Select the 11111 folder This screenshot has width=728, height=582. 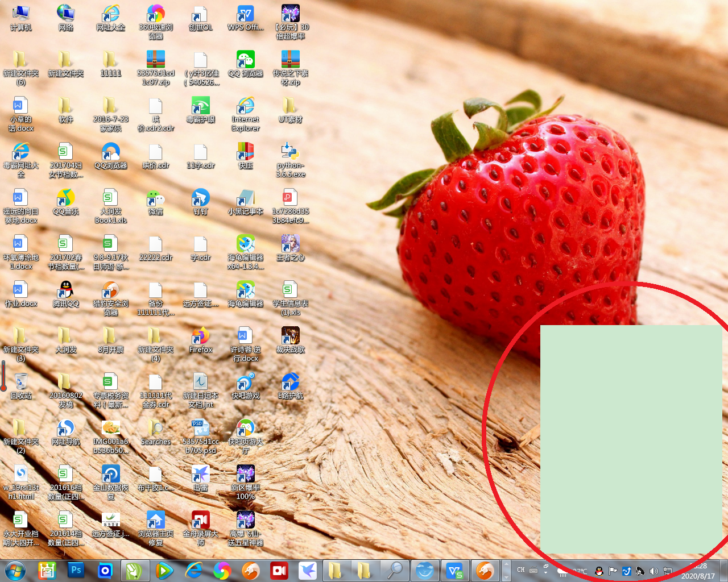[x=111, y=64]
